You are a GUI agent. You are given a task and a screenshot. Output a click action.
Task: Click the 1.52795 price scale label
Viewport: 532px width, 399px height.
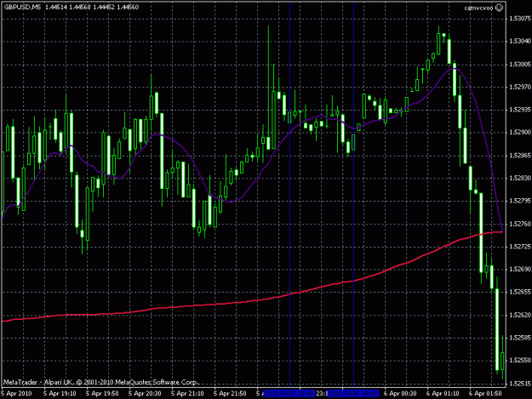coord(520,201)
